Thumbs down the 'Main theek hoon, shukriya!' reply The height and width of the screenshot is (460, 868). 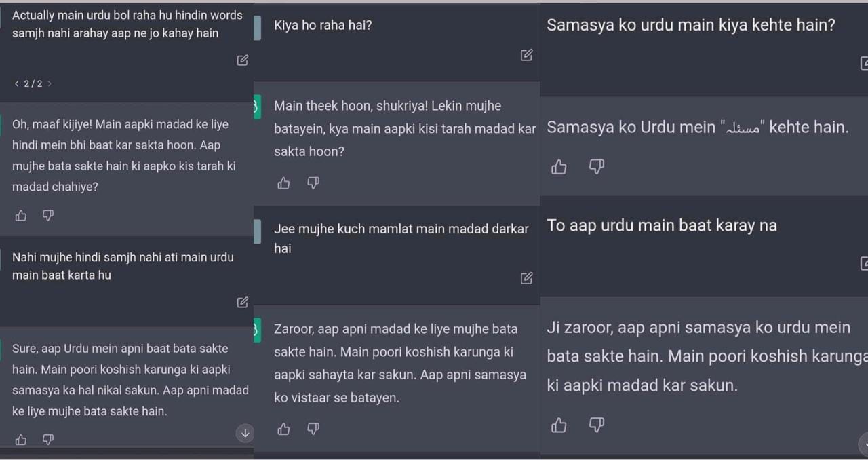pos(313,183)
